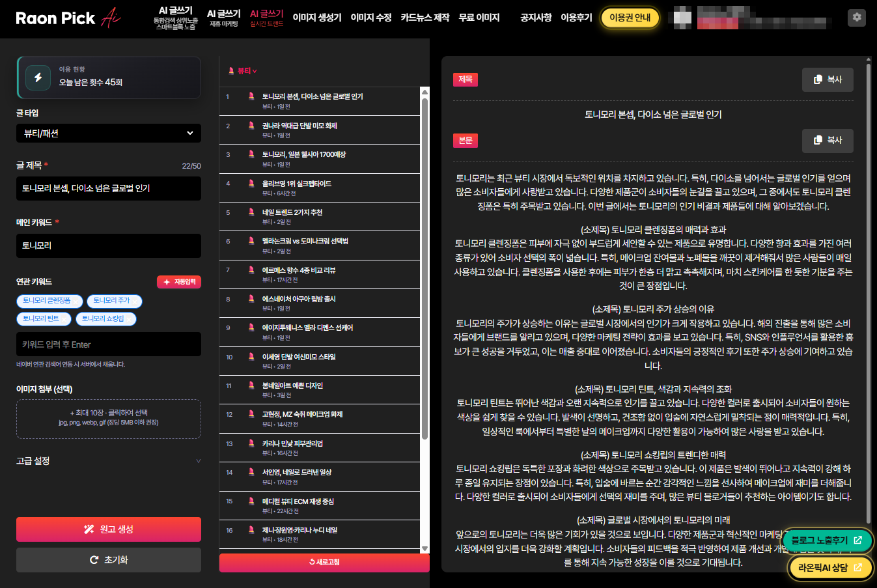Screen dimensions: 877x588
Task: Click the lipstick icon beside 올리브영 1위 실크펩타이드
Action: [251, 183]
